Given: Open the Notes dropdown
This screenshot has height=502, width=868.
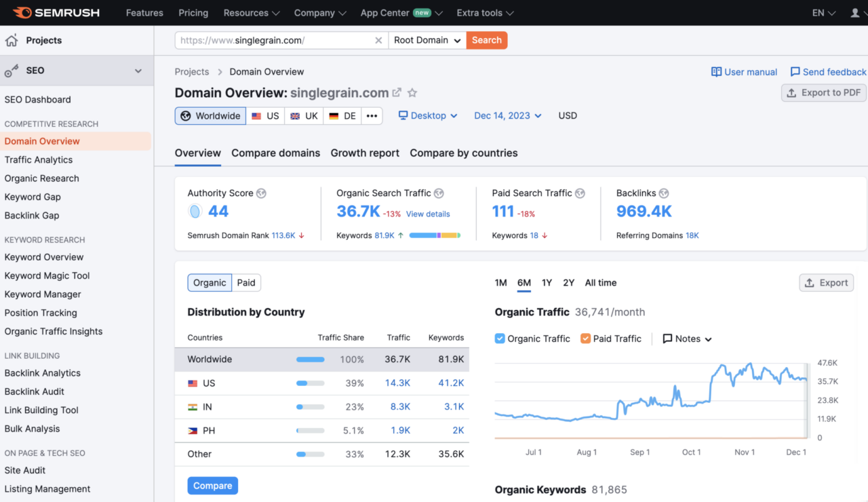Looking at the screenshot, I should click(x=687, y=339).
